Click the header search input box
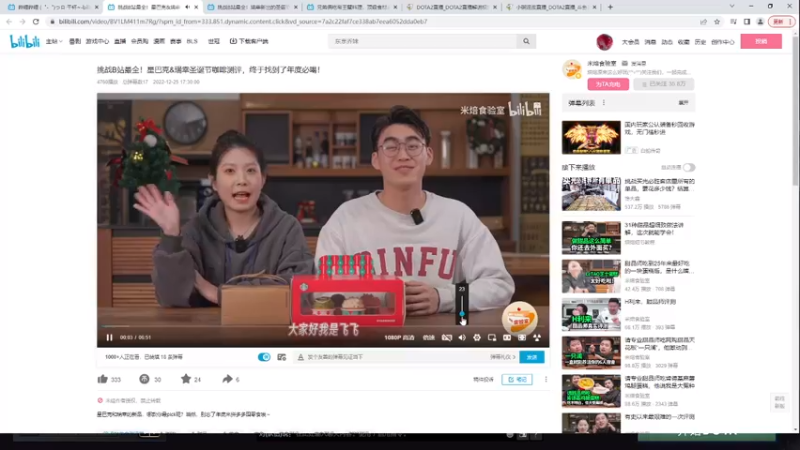The height and width of the screenshot is (450, 800). pos(423,41)
